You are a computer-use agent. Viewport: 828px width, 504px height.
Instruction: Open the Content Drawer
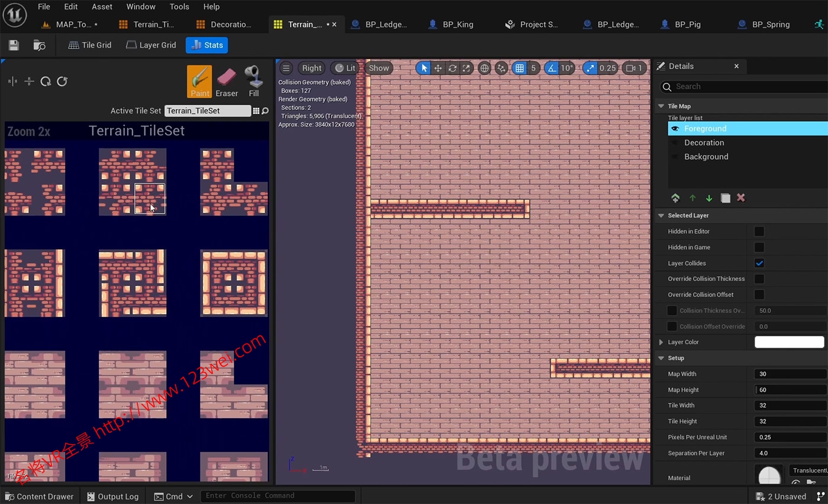(x=39, y=496)
